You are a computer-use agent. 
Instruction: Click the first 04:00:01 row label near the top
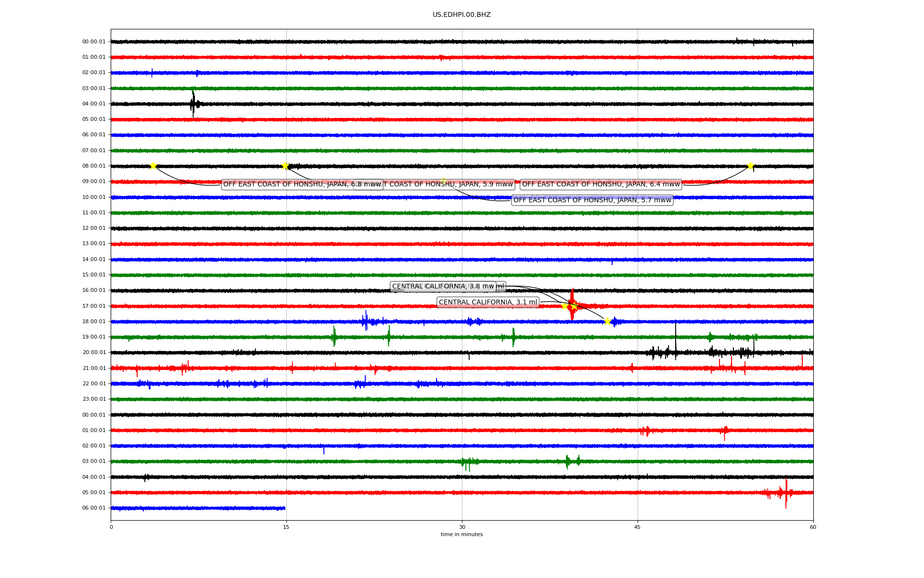coord(94,104)
